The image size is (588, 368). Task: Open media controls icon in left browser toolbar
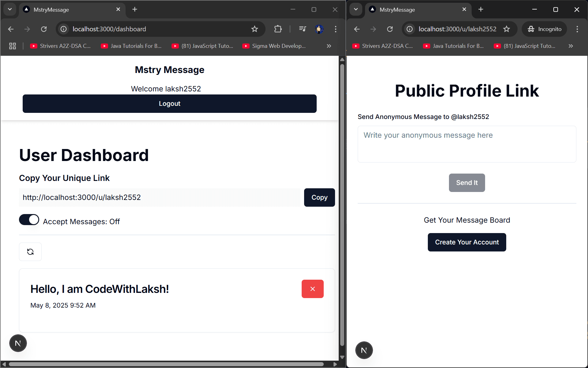tap(302, 29)
